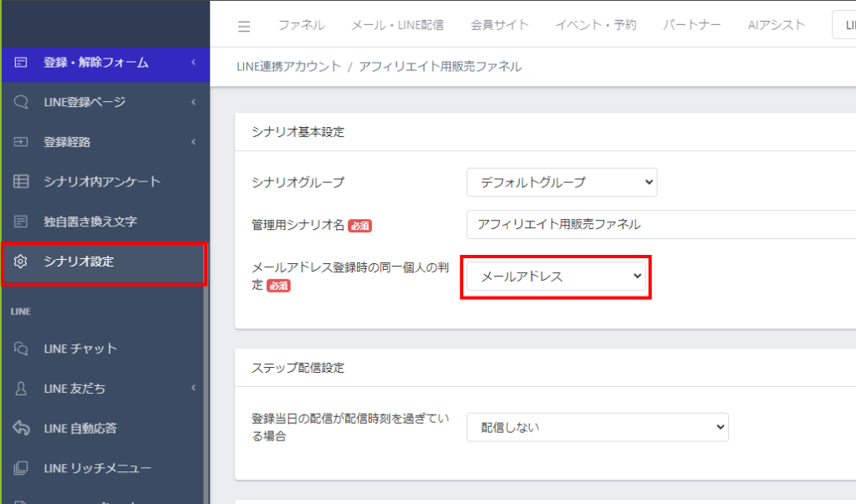Screen dimensions: 856x504
Task: Click the hamburger menu icon in top bar
Action: pyautogui.click(x=244, y=26)
